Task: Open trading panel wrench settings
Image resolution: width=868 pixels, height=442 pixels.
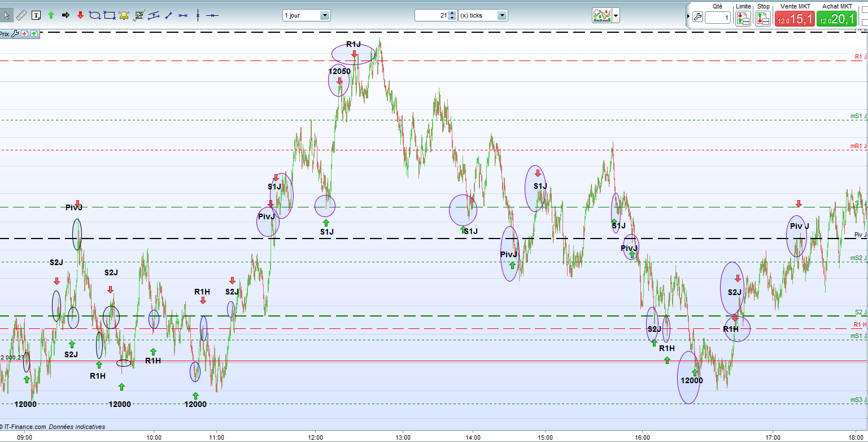Action: point(697,18)
